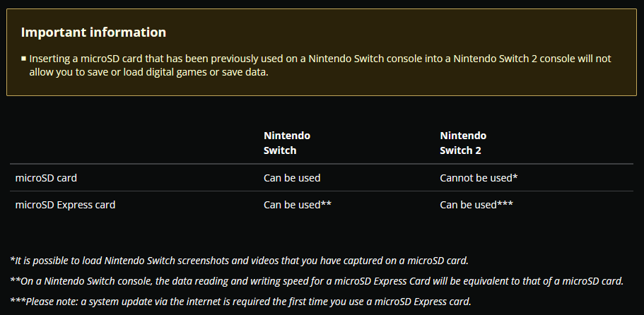
Task: Click the "Can be used***" cell
Action: click(x=476, y=205)
